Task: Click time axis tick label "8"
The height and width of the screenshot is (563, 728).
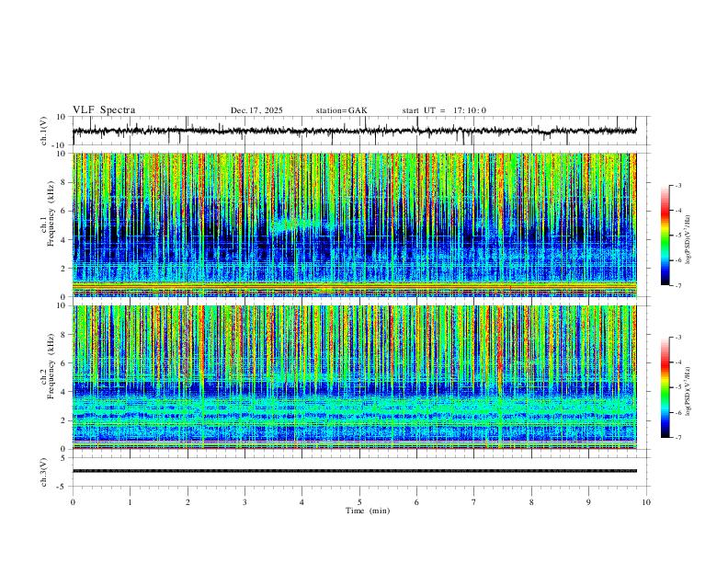Action: tap(531, 502)
